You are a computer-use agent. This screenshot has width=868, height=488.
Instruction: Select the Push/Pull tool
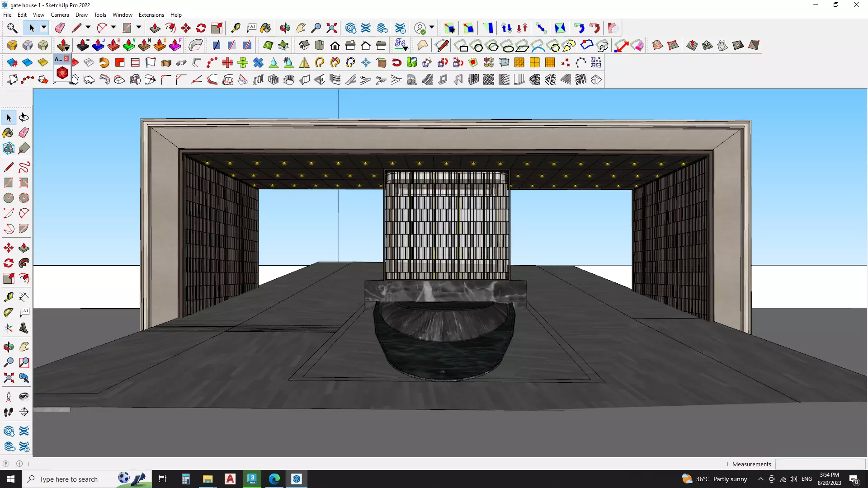[x=155, y=28]
